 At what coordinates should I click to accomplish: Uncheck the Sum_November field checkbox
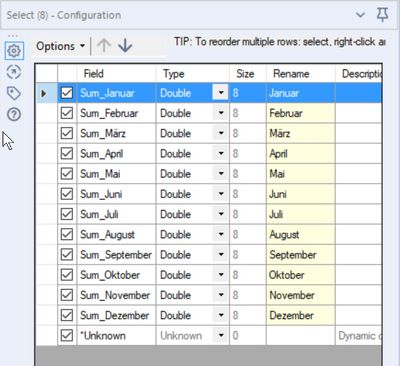pyautogui.click(x=67, y=295)
